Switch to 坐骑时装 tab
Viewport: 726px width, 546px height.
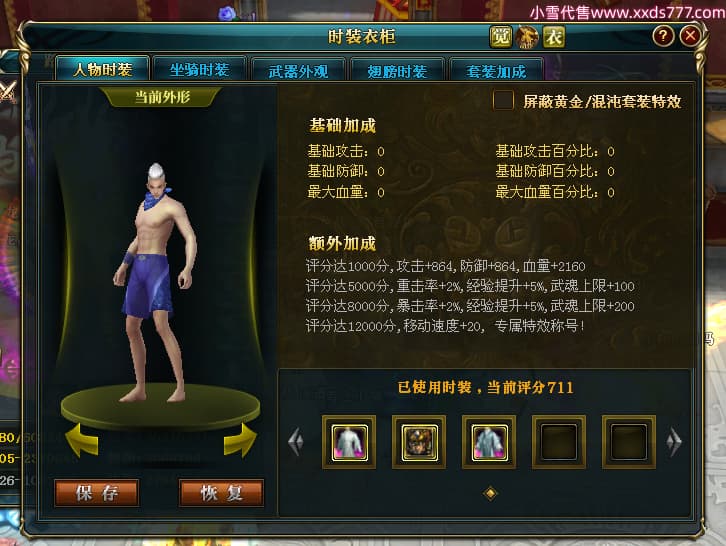click(x=199, y=70)
